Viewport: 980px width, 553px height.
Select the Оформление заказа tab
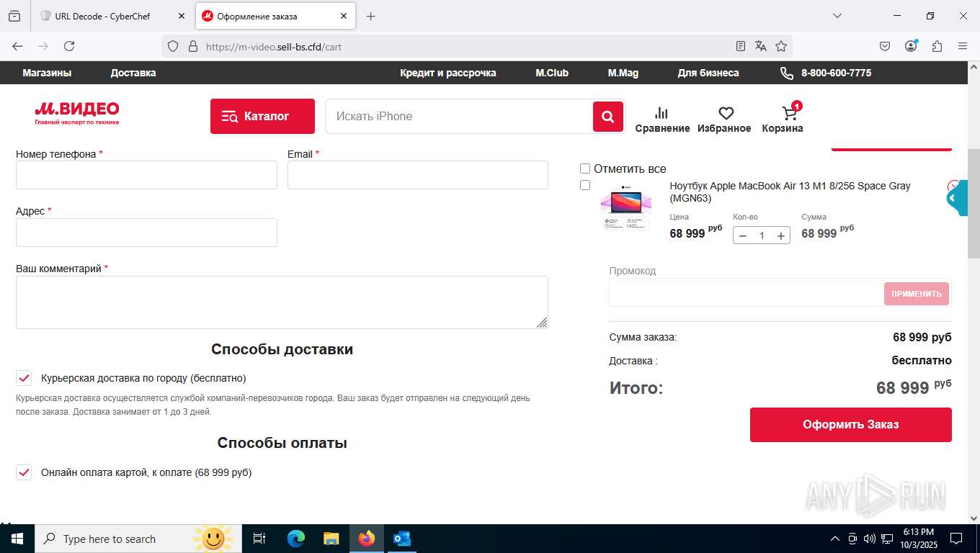275,16
